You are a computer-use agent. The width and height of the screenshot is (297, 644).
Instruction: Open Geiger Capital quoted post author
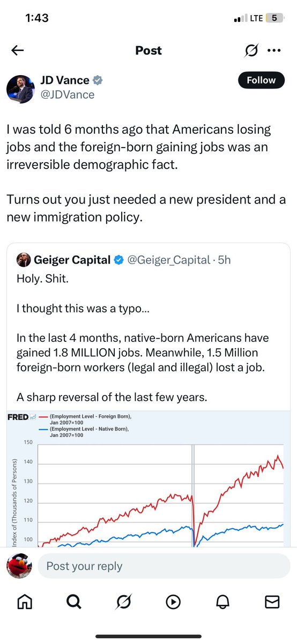pyautogui.click(x=72, y=260)
